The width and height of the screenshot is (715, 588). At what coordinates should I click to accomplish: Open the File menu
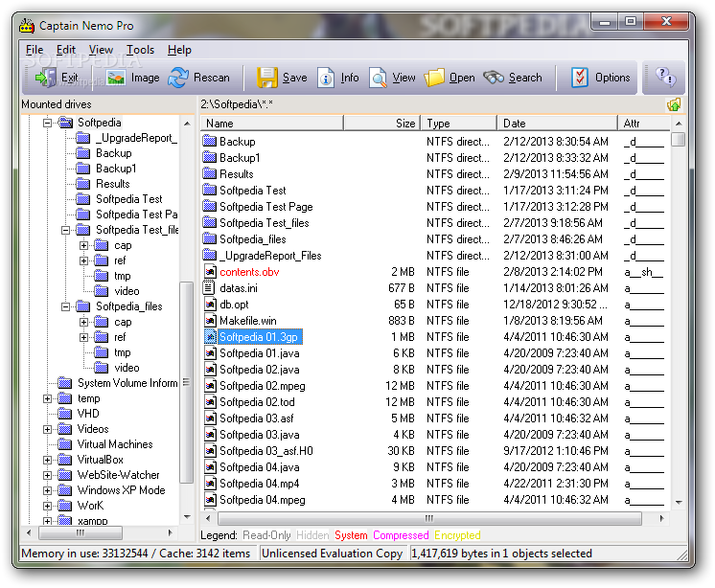pos(35,50)
